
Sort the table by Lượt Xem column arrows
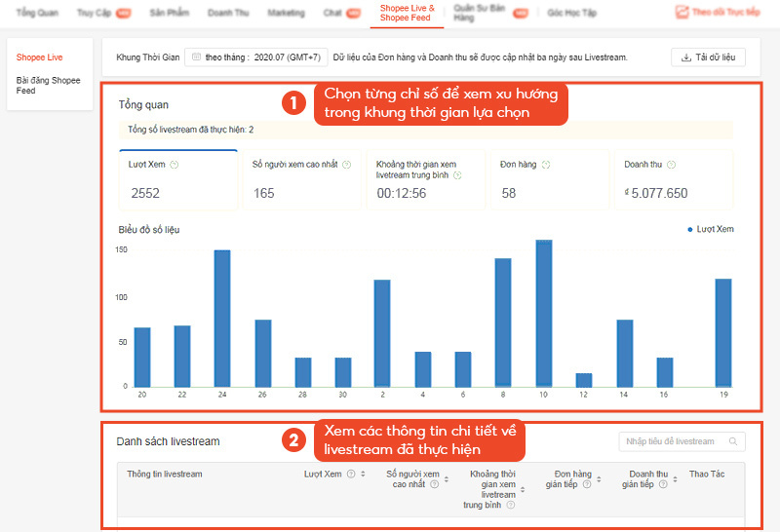(x=363, y=475)
